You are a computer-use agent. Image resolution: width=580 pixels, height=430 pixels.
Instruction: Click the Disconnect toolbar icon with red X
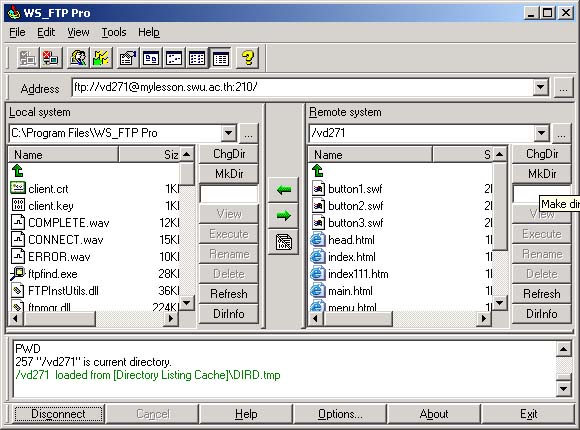pyautogui.click(x=51, y=58)
